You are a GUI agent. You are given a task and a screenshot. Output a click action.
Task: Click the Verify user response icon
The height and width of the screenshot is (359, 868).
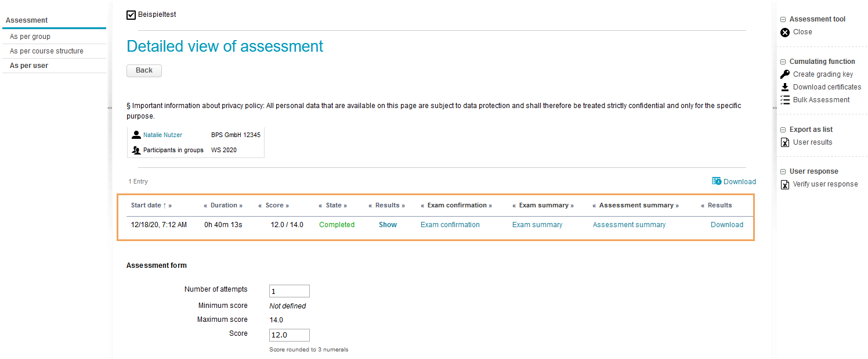tap(785, 184)
